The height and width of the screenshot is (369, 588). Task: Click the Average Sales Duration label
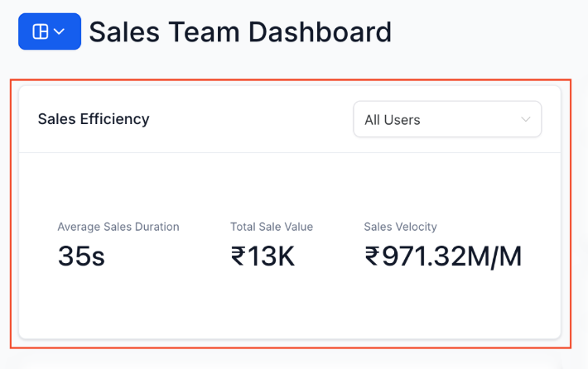pos(118,227)
